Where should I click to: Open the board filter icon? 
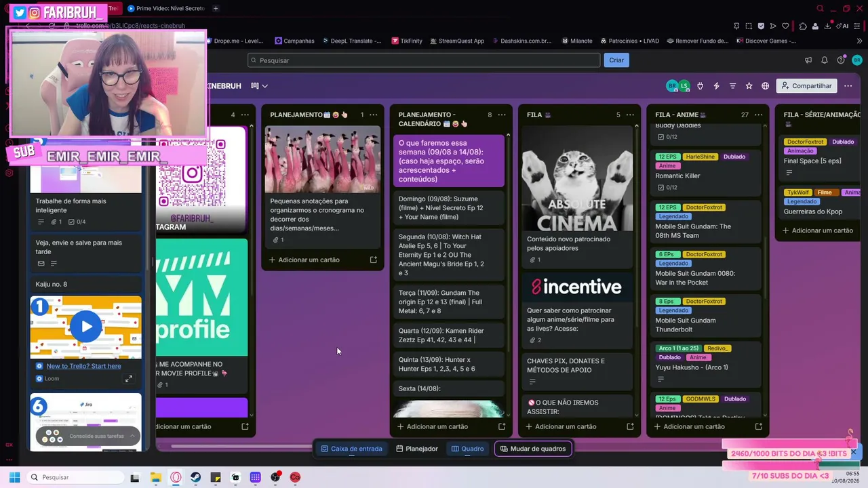(732, 86)
